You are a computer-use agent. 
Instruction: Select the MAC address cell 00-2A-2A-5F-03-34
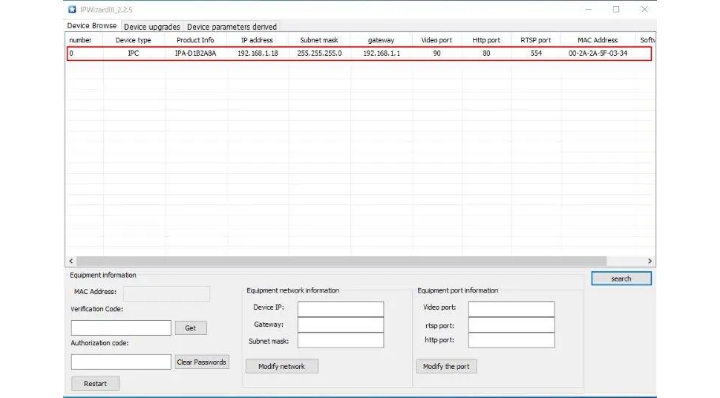coord(597,53)
